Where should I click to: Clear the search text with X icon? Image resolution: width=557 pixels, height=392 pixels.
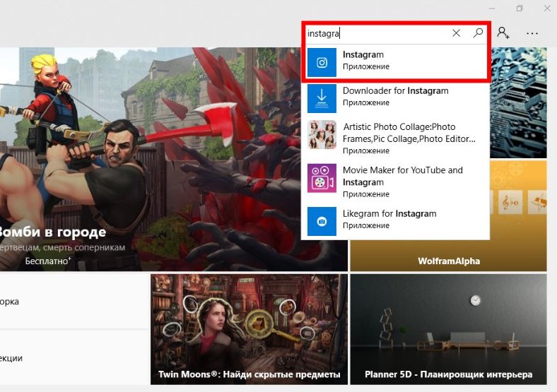(x=456, y=33)
